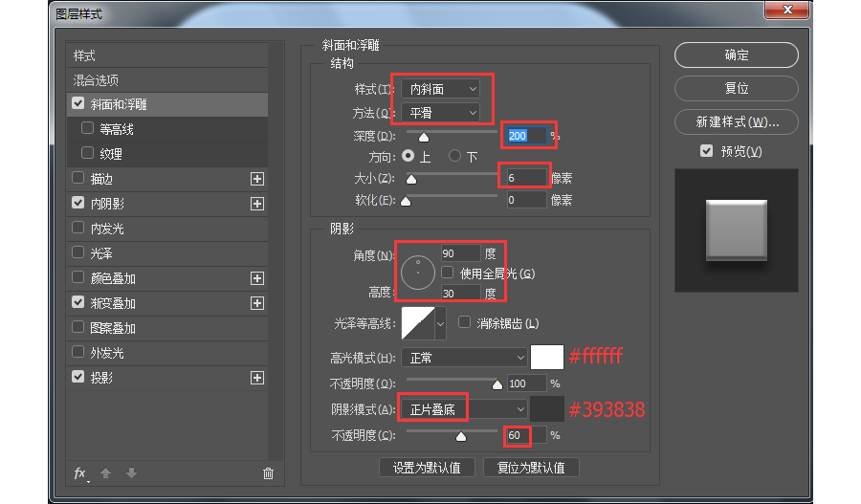This screenshot has width=861, height=504.
Task: Enable the 外发光 checkbox
Action: click(x=78, y=352)
